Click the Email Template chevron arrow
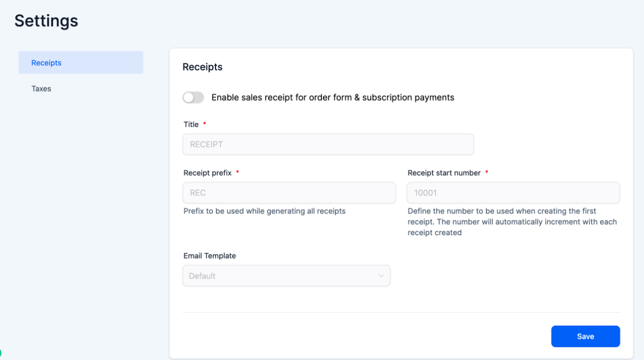 [382, 276]
